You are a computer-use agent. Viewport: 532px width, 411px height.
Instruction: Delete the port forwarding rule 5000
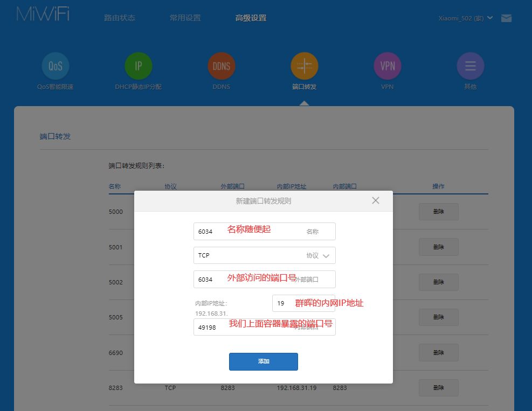438,212
